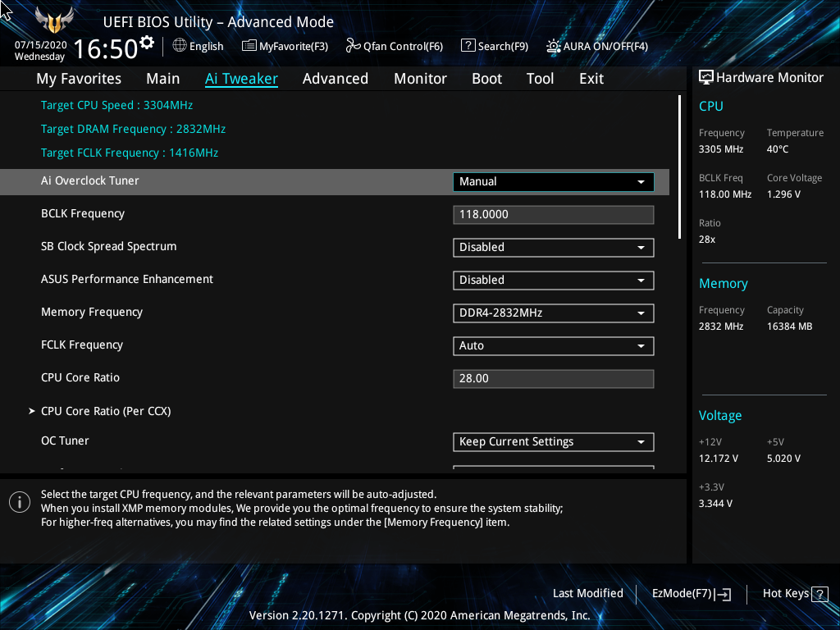Click the EzMode exit arrow icon

click(724, 594)
